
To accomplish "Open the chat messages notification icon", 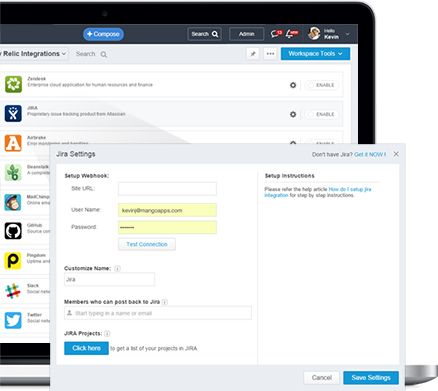I will pyautogui.click(x=276, y=34).
